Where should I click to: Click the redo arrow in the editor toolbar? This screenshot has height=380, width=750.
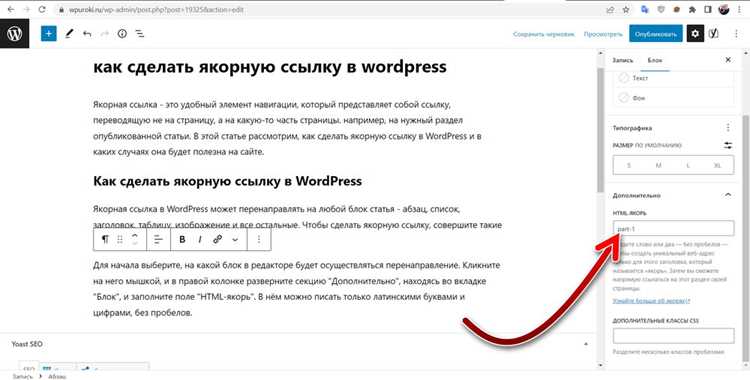tap(105, 34)
